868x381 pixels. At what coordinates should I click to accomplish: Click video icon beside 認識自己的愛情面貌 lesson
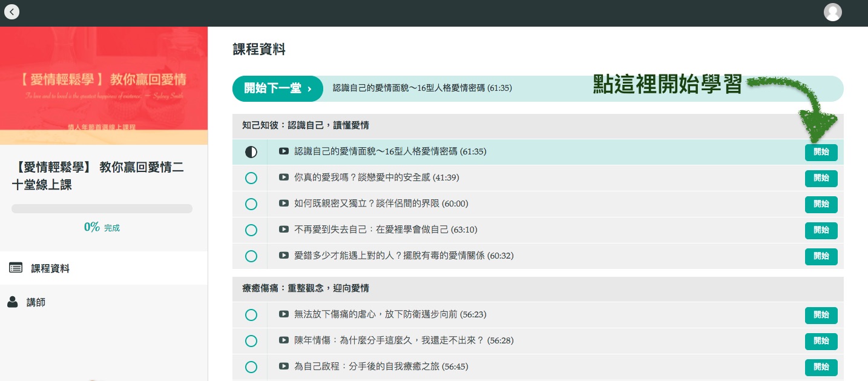283,151
